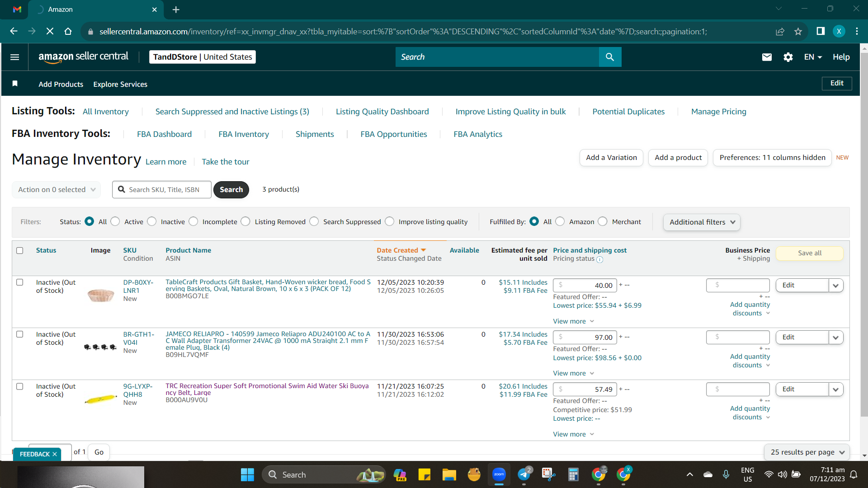Open the TableCraft wicker basket thumbnail
The image size is (868, 488).
pyautogui.click(x=101, y=295)
